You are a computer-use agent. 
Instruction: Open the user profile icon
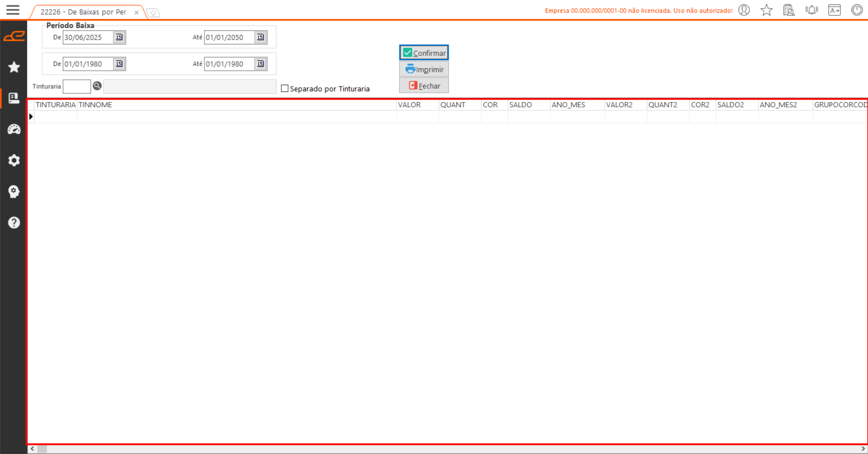(744, 10)
